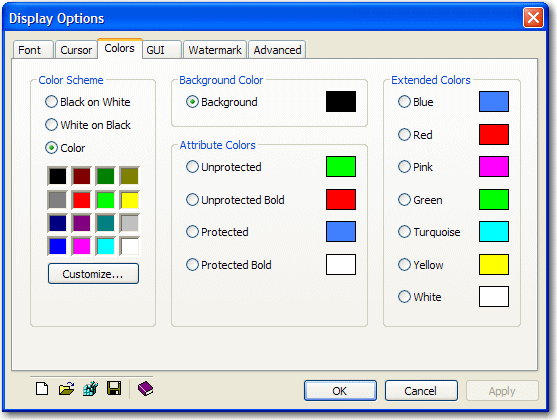Click the icon between open and save
The image size is (557, 420).
tap(90, 388)
